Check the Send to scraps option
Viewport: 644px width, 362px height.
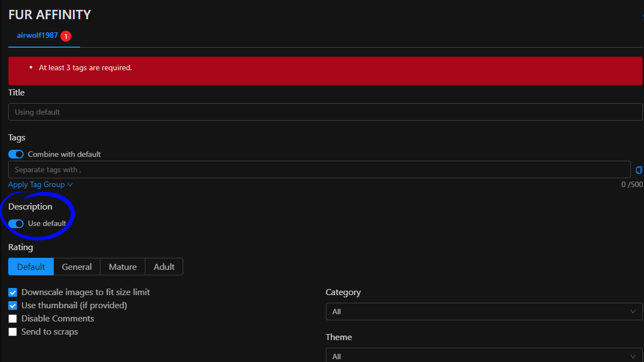tap(13, 332)
